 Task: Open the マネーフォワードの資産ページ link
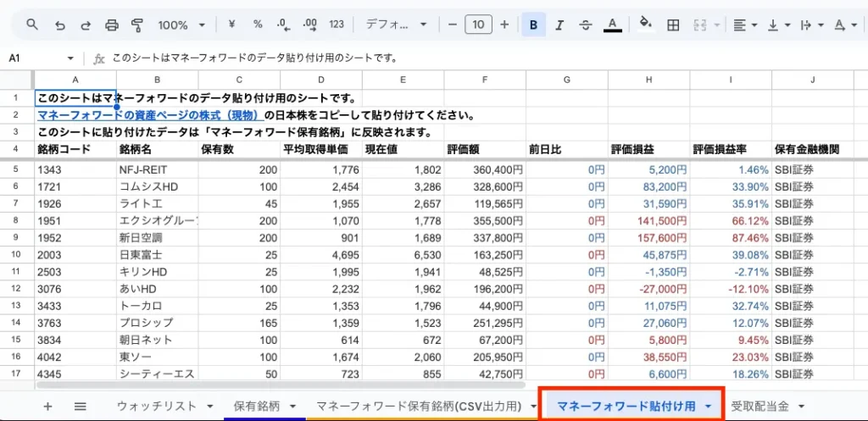coord(149,115)
